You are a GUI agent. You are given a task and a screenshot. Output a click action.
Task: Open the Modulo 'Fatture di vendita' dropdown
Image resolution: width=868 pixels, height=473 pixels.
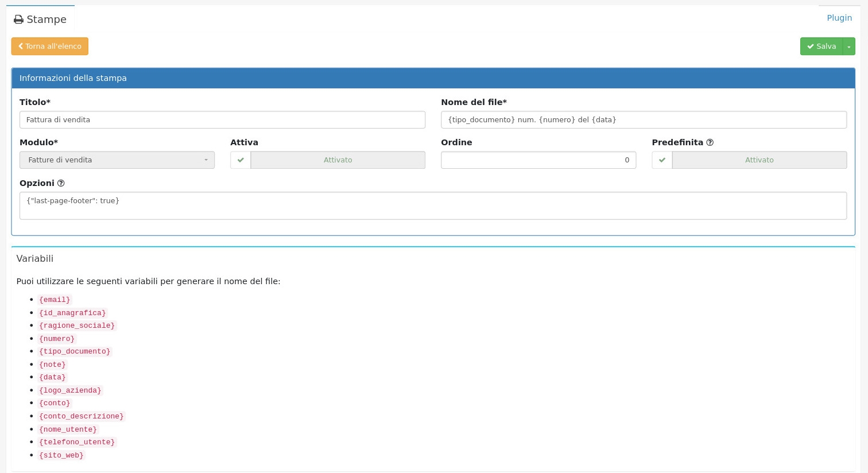click(x=117, y=160)
